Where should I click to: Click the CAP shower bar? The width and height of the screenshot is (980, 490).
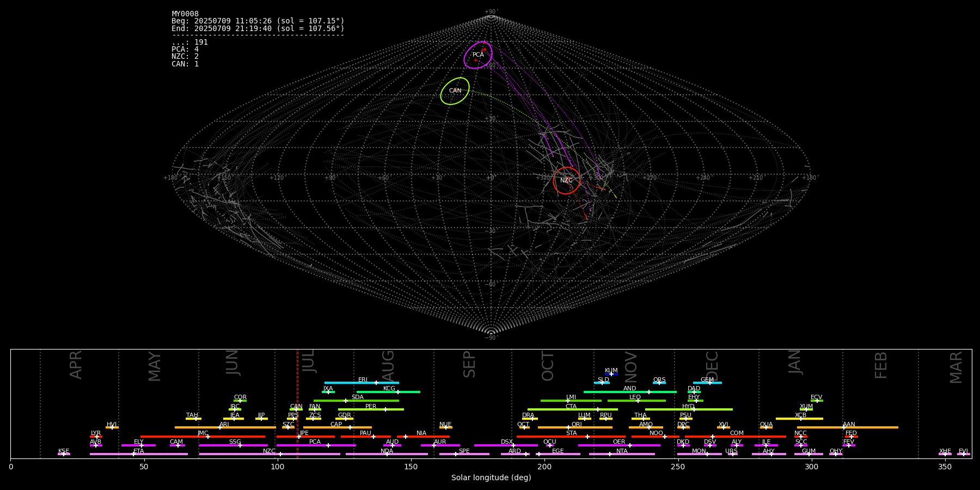338,427
